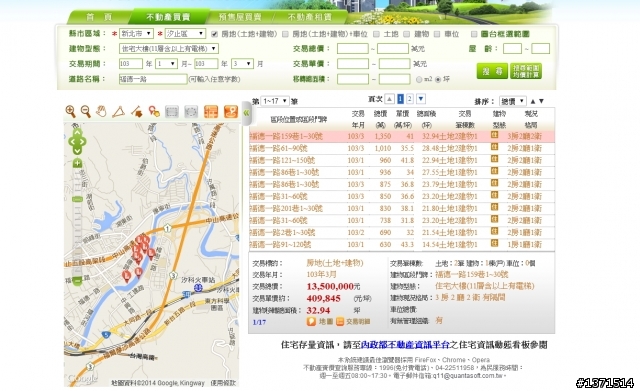The width and height of the screenshot is (640, 391).
Task: Pan the map down with green arrow
Action: pos(77,151)
